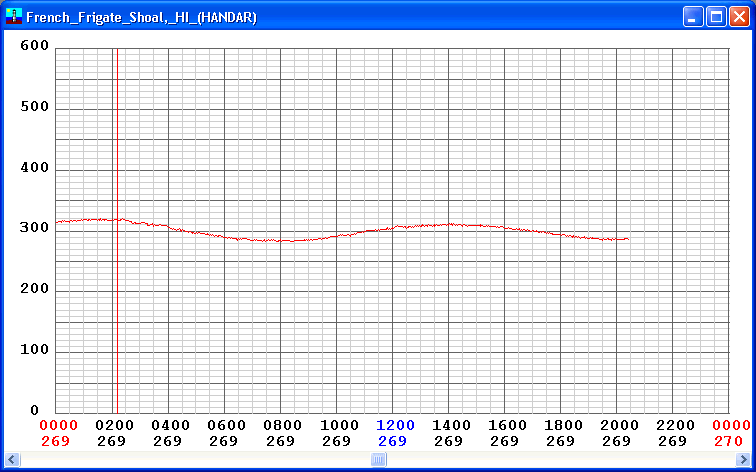Click the 300 value on the vertical axis
The width and height of the screenshot is (756, 472).
pyautogui.click(x=36, y=228)
